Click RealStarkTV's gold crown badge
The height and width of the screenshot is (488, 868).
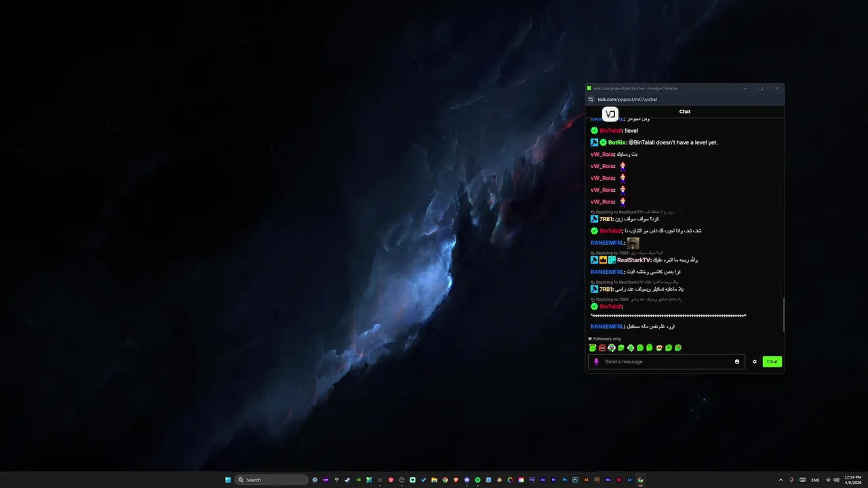[x=603, y=260]
